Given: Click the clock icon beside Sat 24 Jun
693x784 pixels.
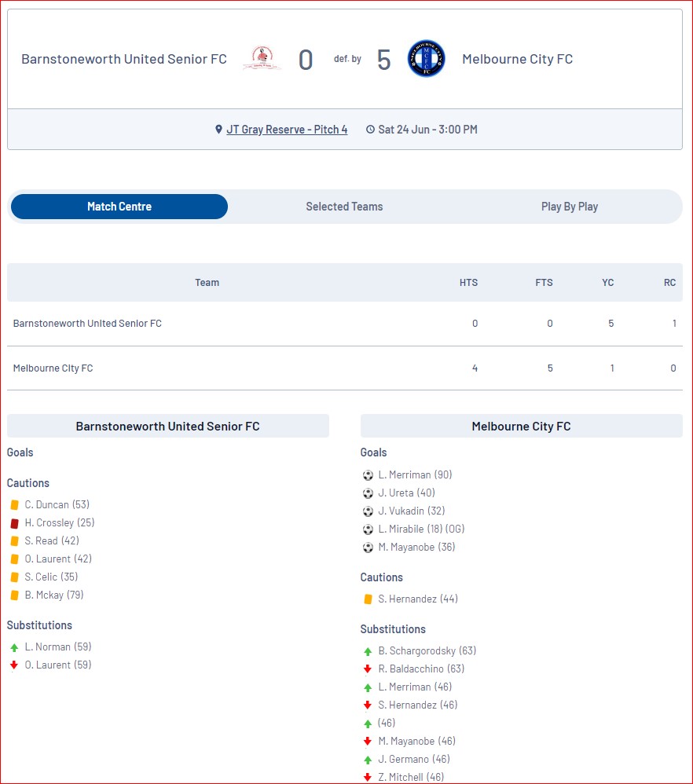Looking at the screenshot, I should click(370, 130).
